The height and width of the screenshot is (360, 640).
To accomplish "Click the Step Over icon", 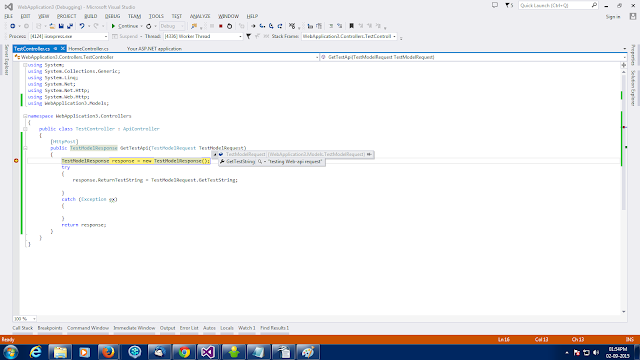I will coord(271,26).
